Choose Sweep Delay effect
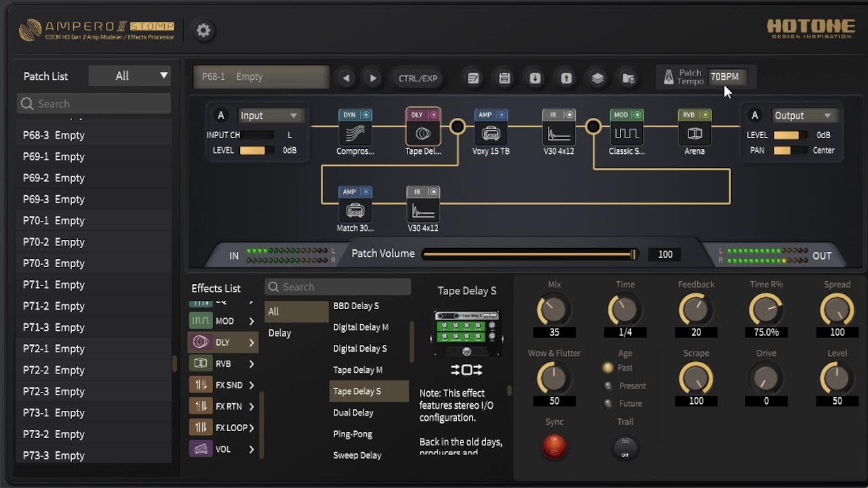868x488 pixels. pos(368,455)
